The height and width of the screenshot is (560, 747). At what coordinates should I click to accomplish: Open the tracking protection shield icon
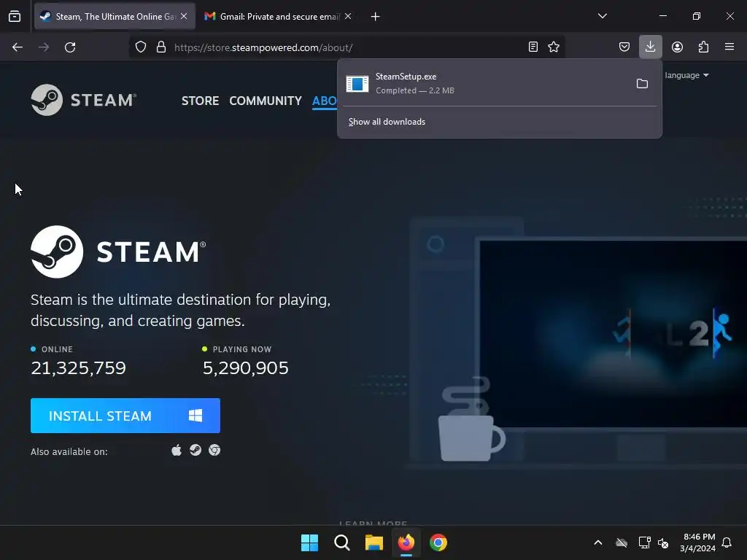coord(141,47)
